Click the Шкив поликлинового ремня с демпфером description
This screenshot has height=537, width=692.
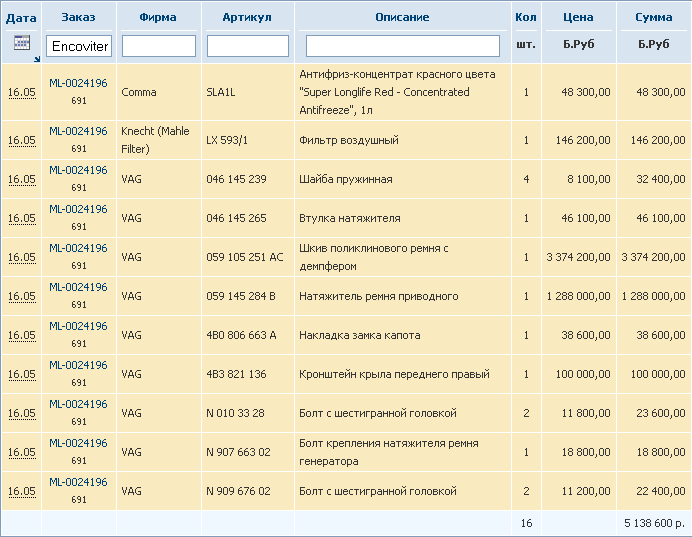[374, 257]
